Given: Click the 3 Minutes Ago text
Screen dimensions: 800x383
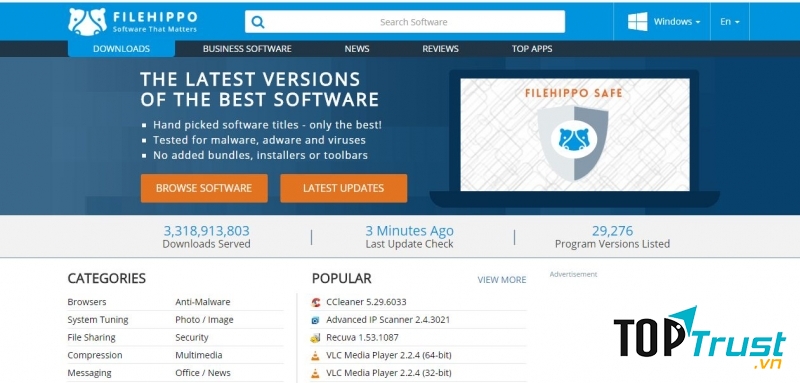Looking at the screenshot, I should (x=409, y=231).
